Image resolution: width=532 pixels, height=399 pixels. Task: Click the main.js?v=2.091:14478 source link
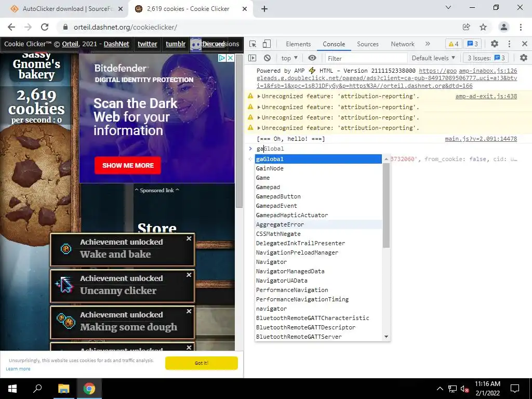click(x=481, y=139)
